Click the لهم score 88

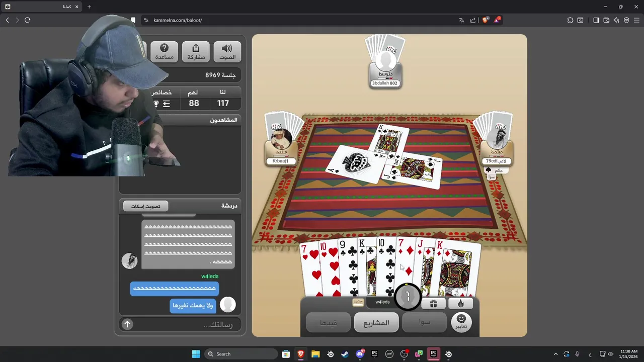tap(194, 103)
